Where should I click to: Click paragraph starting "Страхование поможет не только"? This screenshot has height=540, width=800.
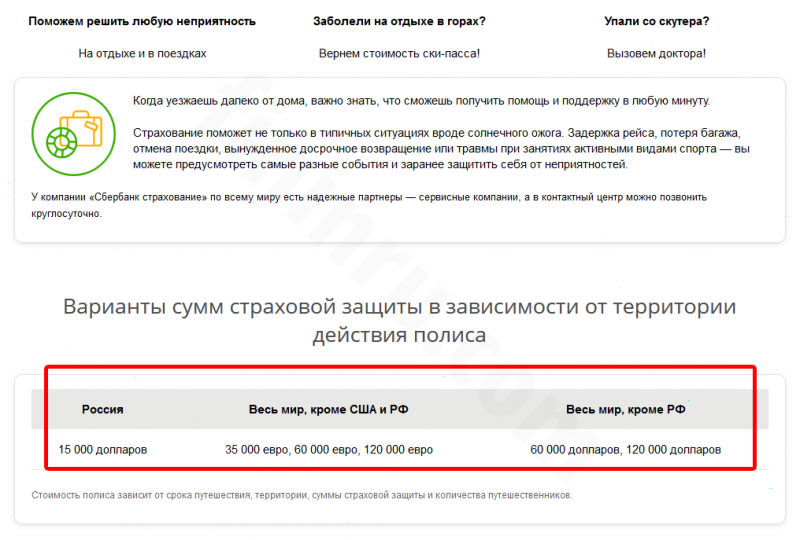tap(441, 149)
